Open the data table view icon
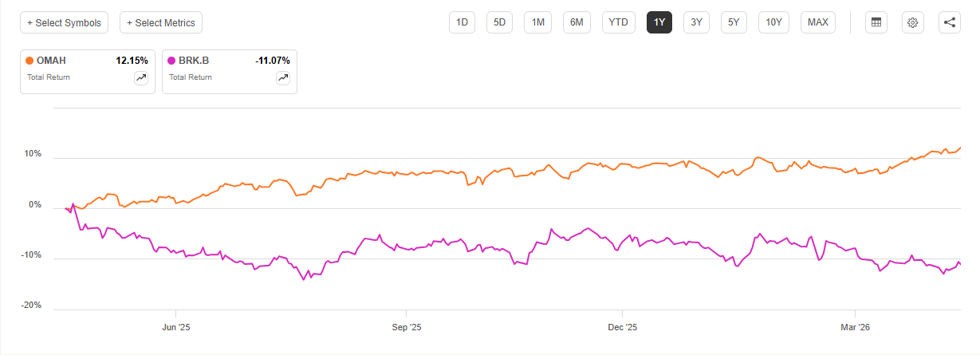Screen dimensions: 980x355 click(876, 22)
